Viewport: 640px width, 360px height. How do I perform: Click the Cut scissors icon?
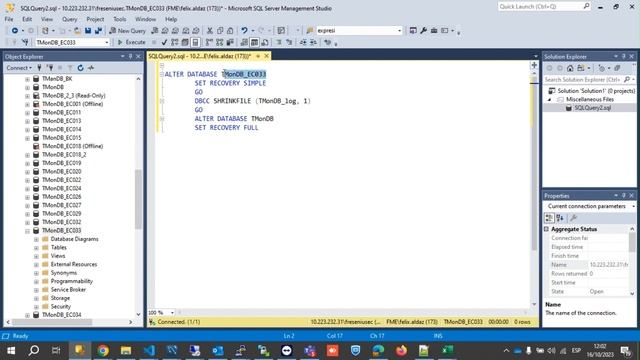(210, 31)
